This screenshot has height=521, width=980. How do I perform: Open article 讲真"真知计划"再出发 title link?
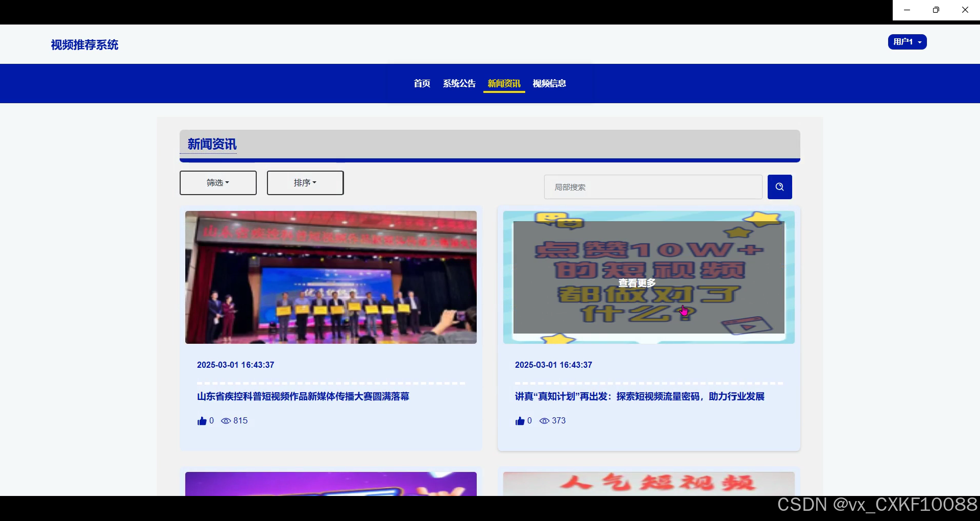point(640,396)
